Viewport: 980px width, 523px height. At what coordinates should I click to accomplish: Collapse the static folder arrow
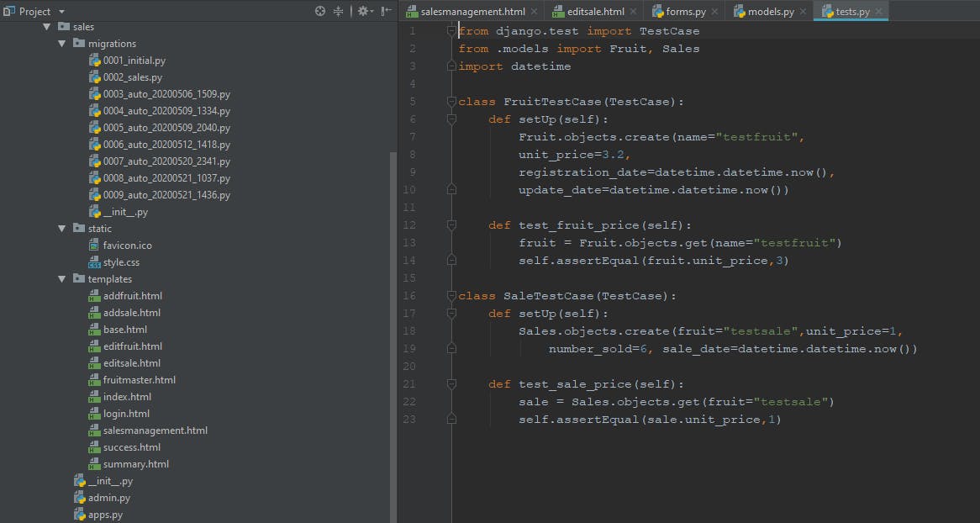coord(62,229)
